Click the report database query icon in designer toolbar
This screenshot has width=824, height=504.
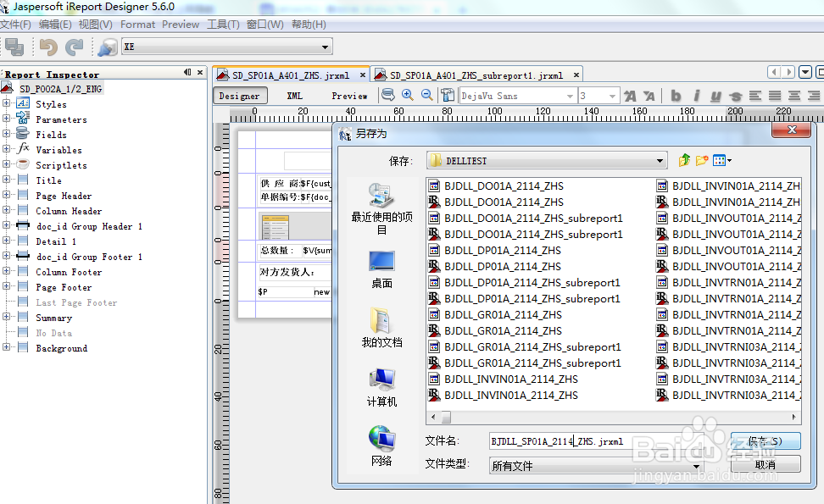point(387,95)
